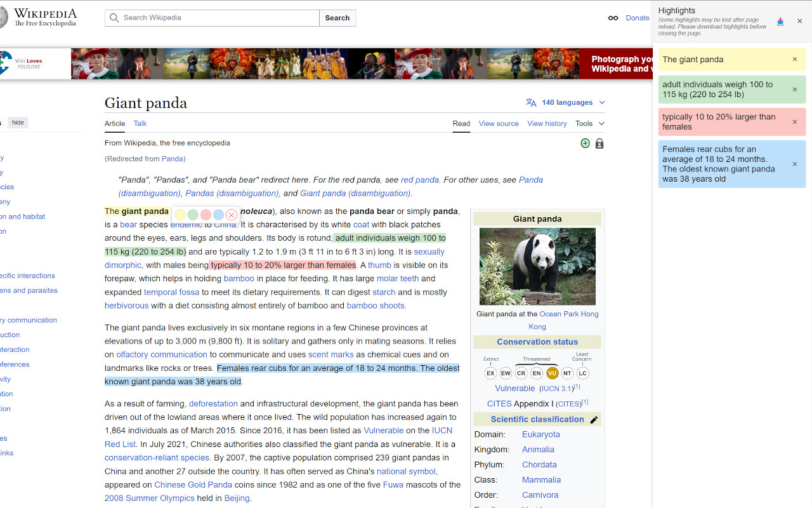Open the Pandas (disambiguation) link
The width and height of the screenshot is (812, 508).
[x=232, y=193]
